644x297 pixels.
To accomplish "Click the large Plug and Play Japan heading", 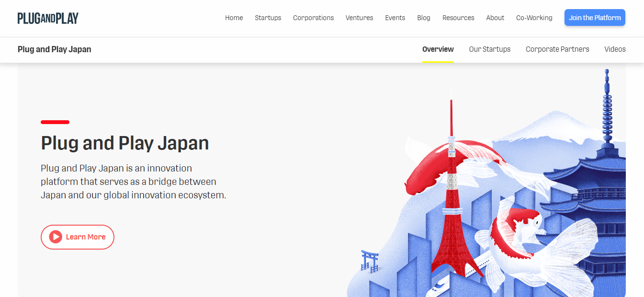I will tap(125, 143).
